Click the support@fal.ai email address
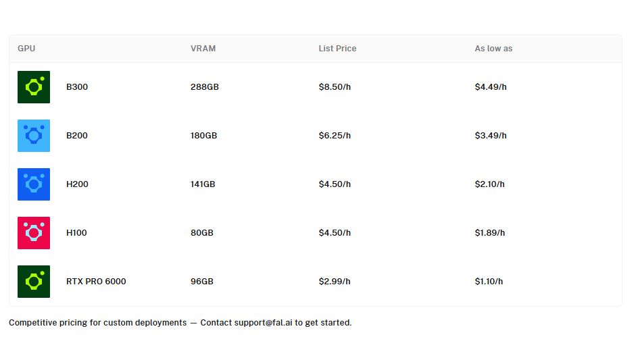640x364 pixels. tap(264, 323)
